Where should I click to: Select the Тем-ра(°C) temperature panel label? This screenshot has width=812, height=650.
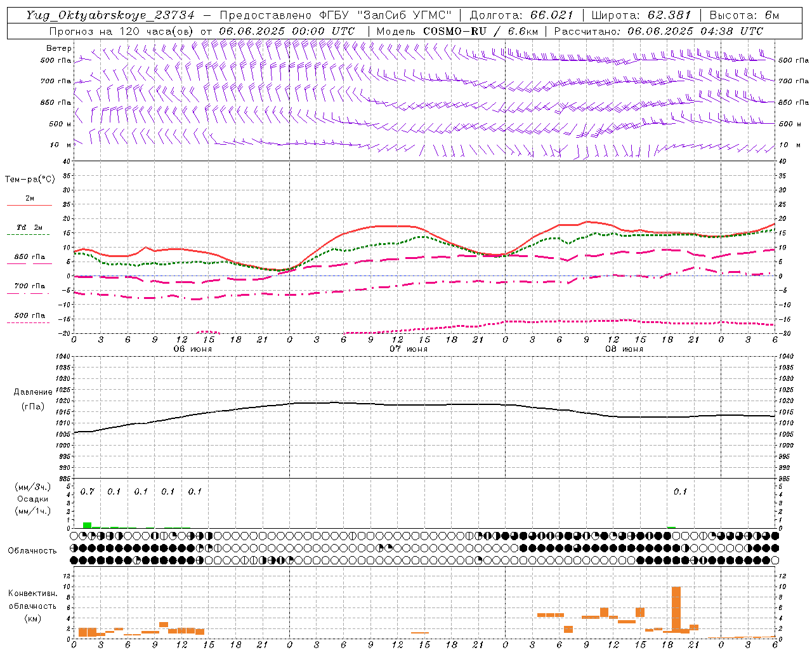(x=30, y=180)
